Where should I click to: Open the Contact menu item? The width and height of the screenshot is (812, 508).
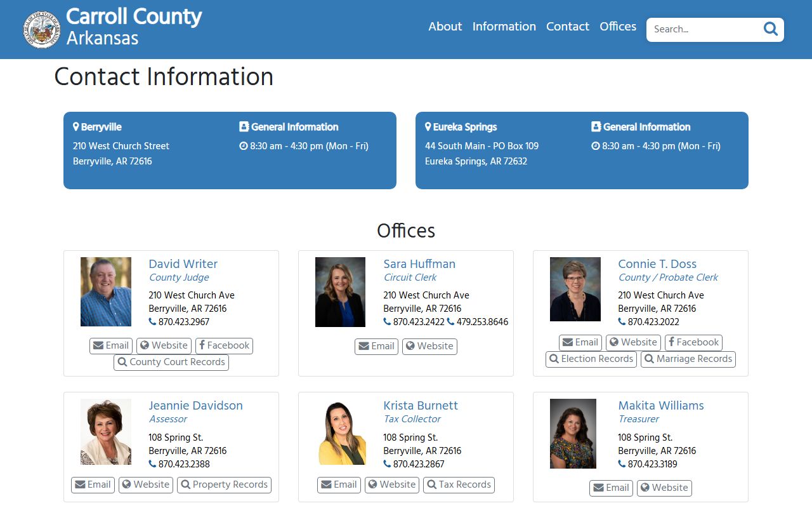tap(568, 27)
